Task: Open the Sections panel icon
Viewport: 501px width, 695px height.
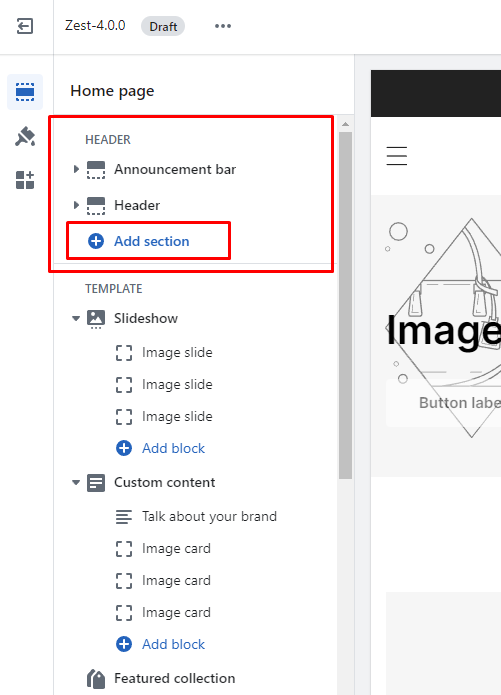Action: coord(25,92)
